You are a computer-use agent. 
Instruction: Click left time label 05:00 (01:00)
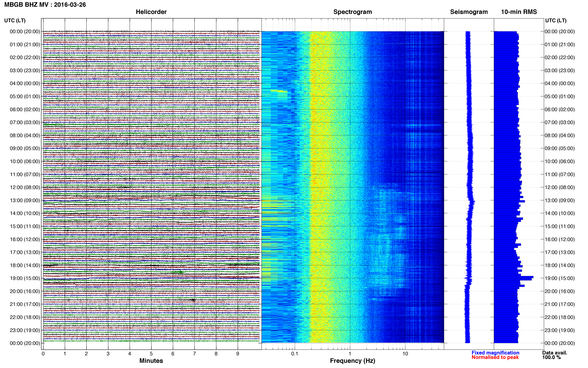point(25,96)
